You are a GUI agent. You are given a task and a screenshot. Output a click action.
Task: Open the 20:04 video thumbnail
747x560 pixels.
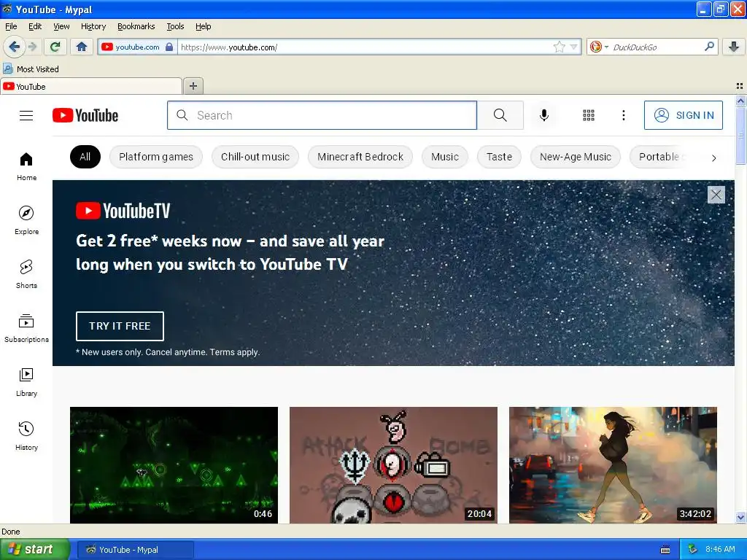pos(393,464)
